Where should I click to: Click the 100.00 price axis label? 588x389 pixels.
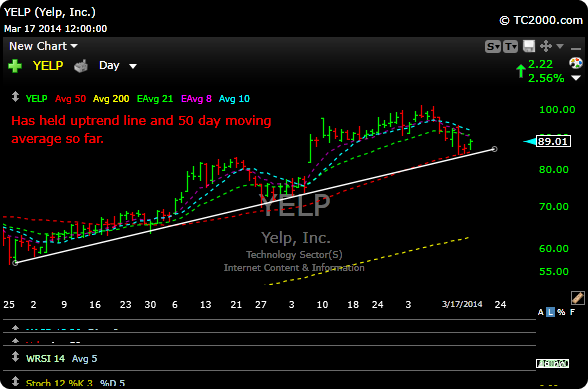[557, 110]
